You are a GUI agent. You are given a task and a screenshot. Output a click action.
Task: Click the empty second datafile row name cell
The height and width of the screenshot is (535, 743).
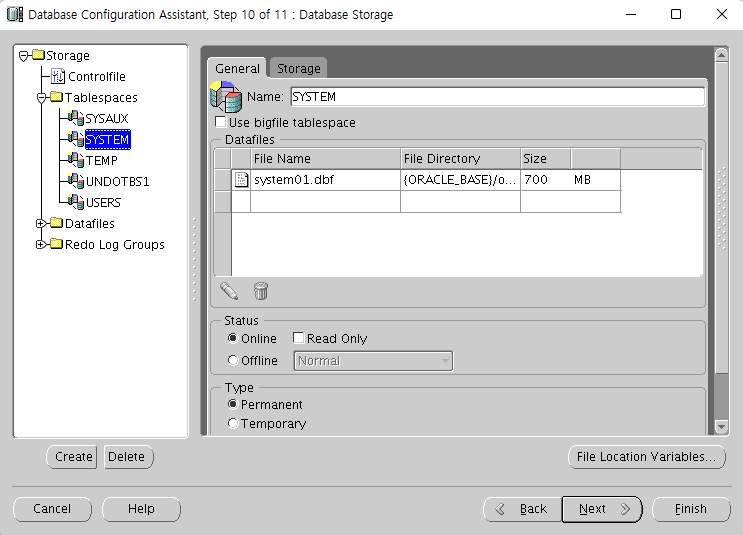pyautogui.click(x=325, y=201)
